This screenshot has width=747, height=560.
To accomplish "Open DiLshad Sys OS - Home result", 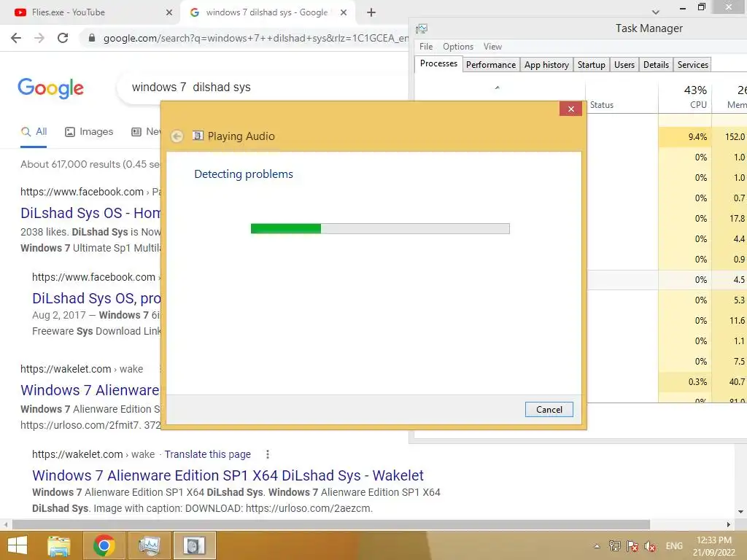I will pos(90,213).
